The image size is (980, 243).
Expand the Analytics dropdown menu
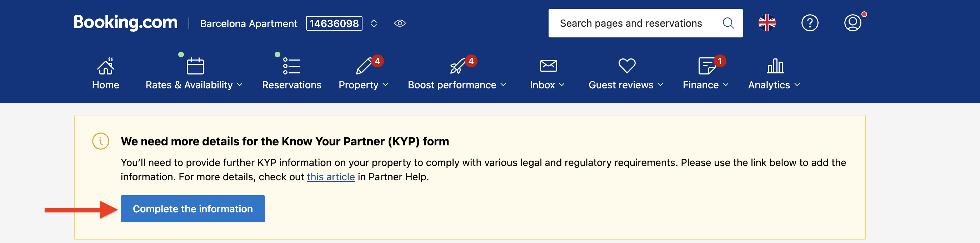[774, 85]
